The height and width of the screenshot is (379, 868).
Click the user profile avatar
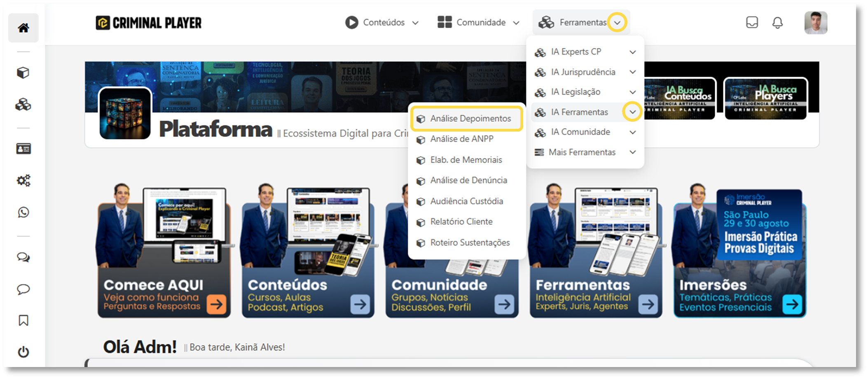pos(815,23)
